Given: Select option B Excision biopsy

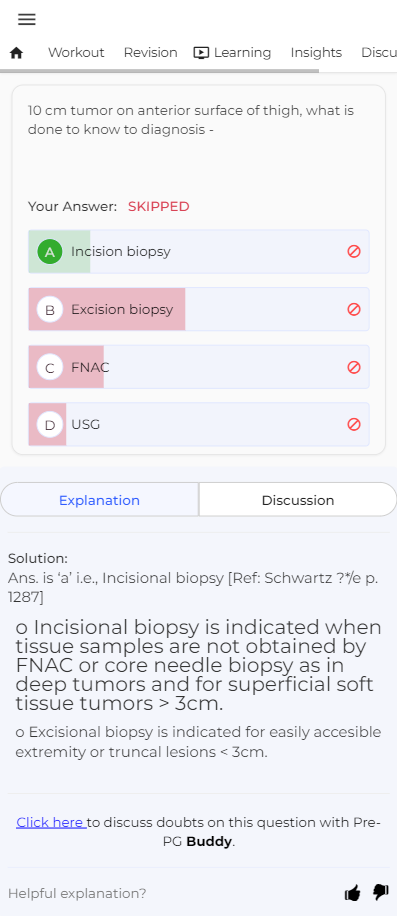Looking at the screenshot, I should (x=198, y=310).
